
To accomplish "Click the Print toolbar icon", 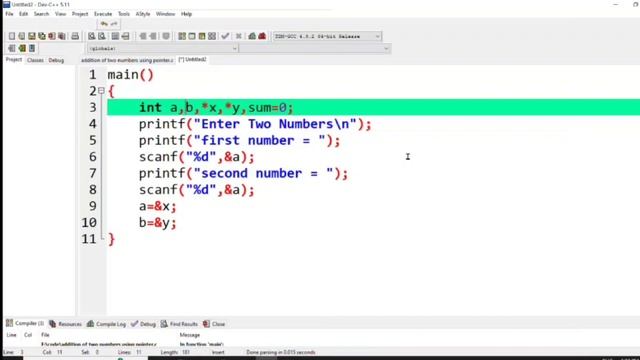I will coord(75,36).
